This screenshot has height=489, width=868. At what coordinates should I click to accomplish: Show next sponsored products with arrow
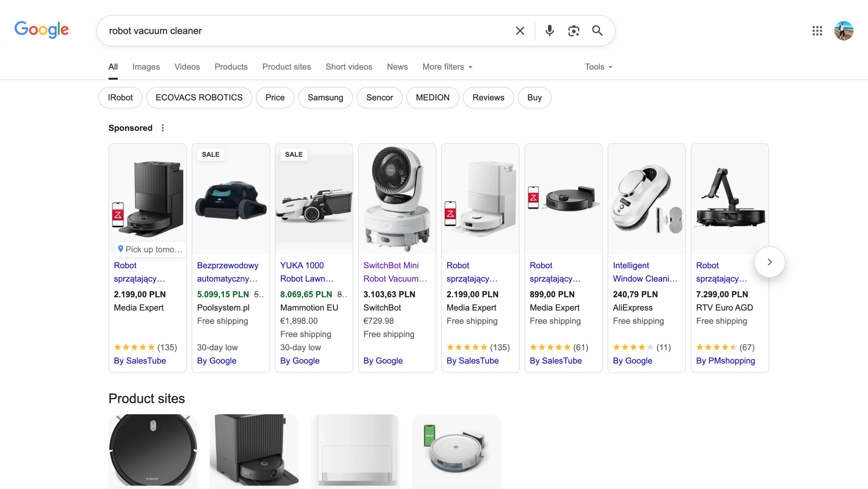(769, 262)
